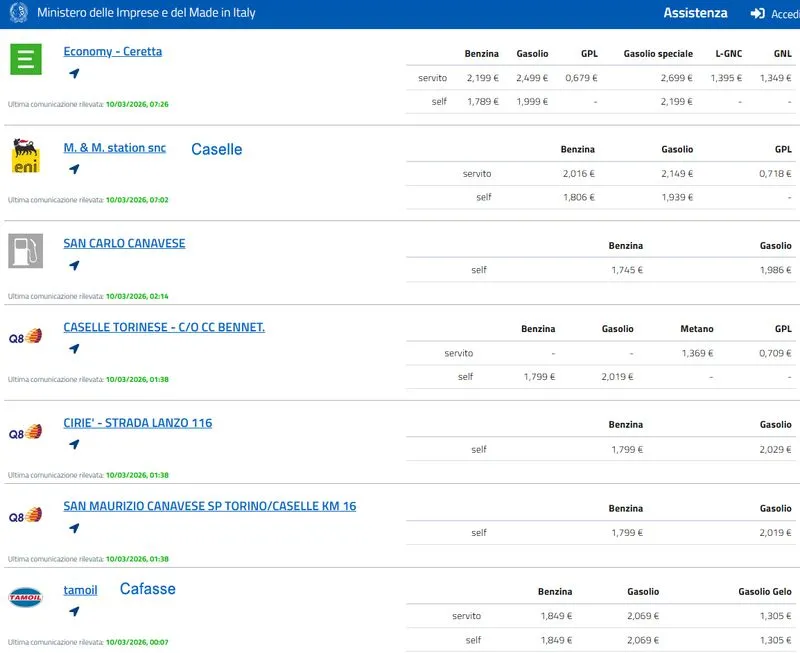This screenshot has height=653, width=800.
Task: Open Assistenza in the header
Action: click(x=695, y=14)
